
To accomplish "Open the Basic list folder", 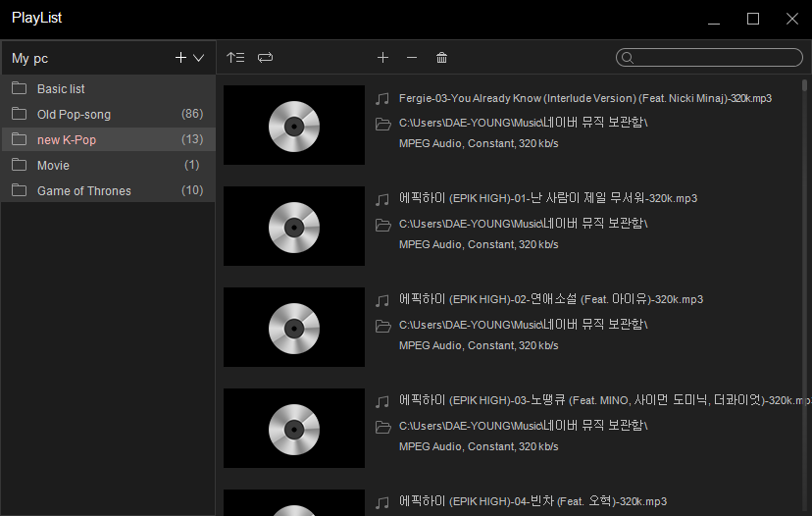I will 61,89.
